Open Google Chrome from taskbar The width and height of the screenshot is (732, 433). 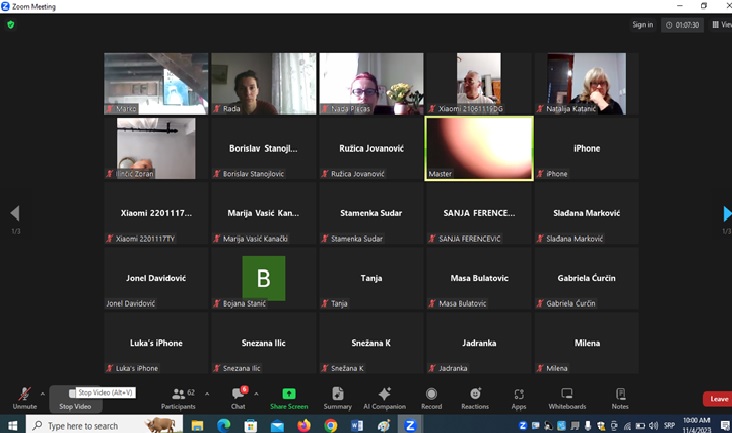coord(331,426)
